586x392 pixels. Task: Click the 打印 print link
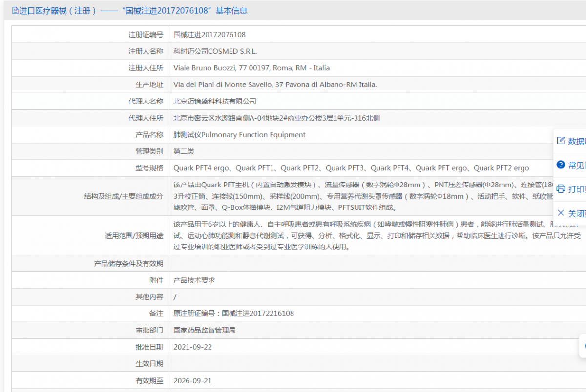click(577, 189)
